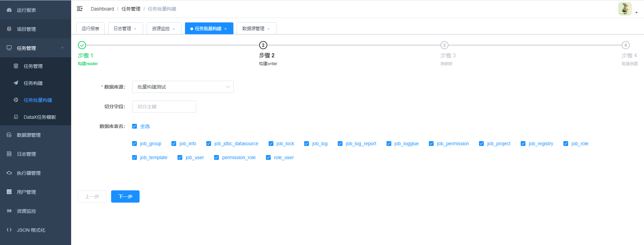This screenshot has width=644, height=245.
Task: Uncheck the job_project checkbox
Action: pos(481,144)
